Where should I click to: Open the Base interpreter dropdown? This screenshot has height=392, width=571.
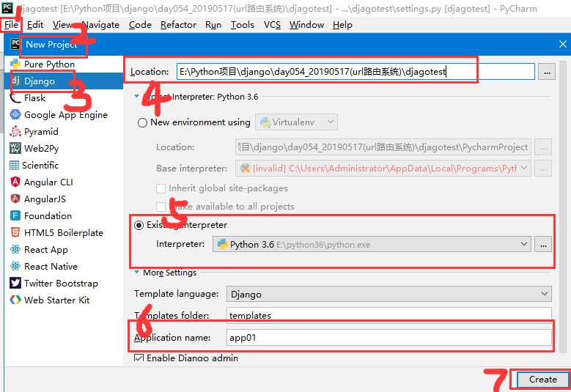coord(383,168)
